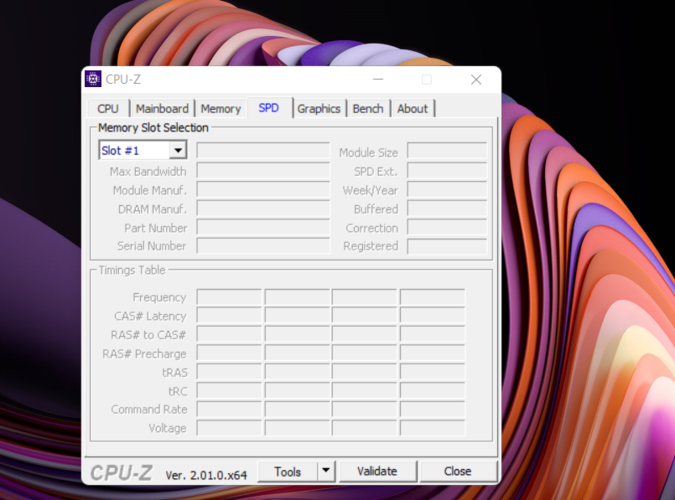This screenshot has width=675, height=500.
Task: Click the Part Number field
Action: pyautogui.click(x=263, y=227)
